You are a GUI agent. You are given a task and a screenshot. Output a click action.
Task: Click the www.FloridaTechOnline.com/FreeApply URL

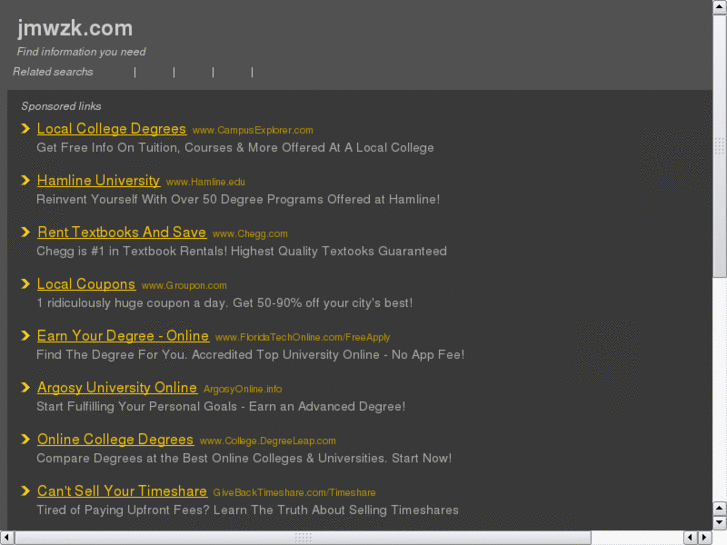point(302,338)
